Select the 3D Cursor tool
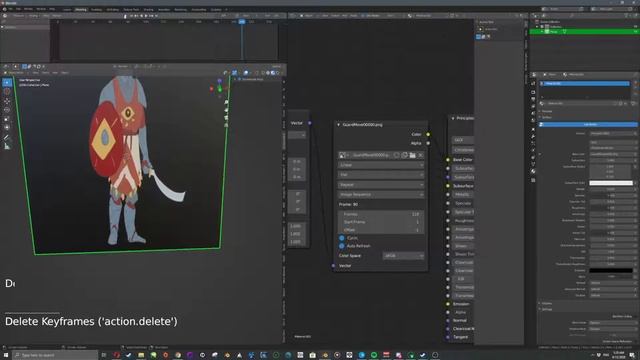 point(7,91)
